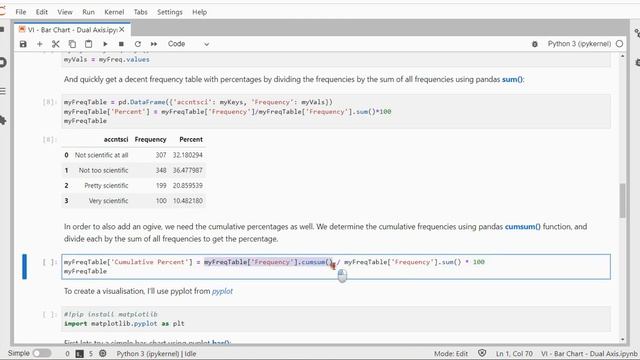
Task: Click the blue collapse bar of active cell
Action: 24,267
